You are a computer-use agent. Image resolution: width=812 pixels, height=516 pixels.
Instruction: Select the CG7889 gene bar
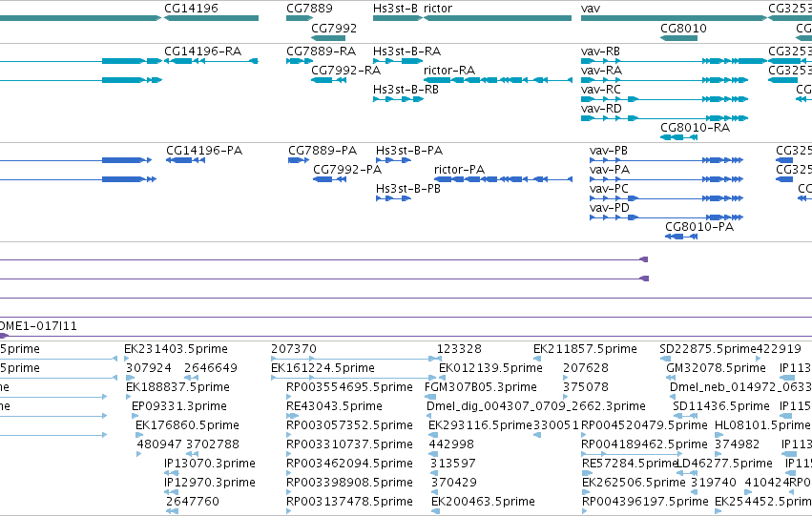(300, 18)
